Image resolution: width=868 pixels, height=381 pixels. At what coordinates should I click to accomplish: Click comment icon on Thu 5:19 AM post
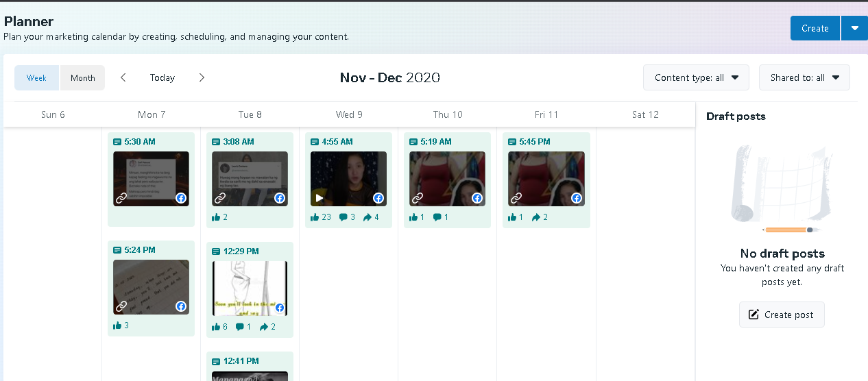[437, 217]
